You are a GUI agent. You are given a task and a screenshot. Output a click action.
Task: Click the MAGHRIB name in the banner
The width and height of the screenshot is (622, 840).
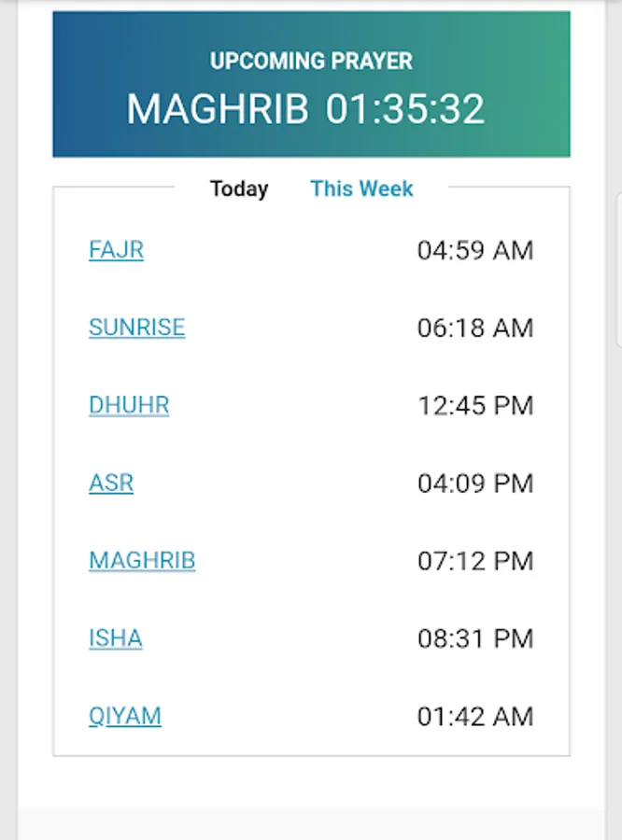coord(217,109)
